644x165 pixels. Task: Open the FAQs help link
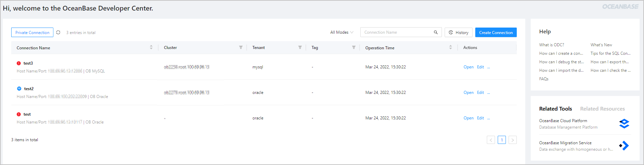pos(544,79)
